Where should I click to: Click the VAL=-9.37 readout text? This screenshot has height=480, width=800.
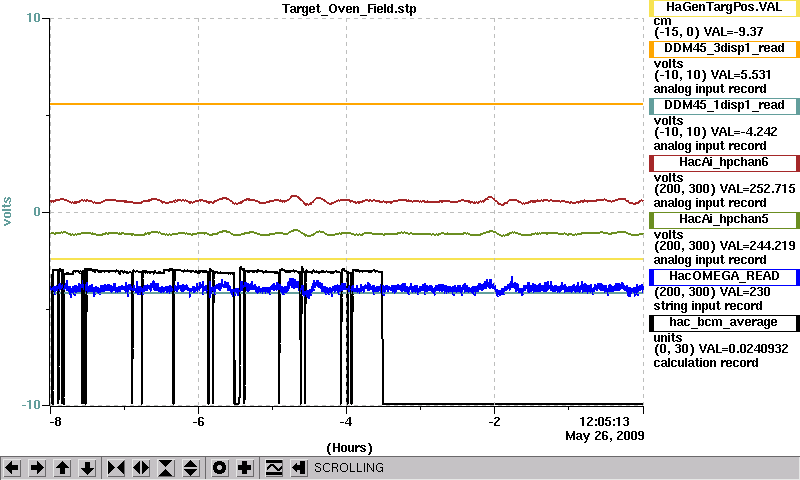click(733, 32)
